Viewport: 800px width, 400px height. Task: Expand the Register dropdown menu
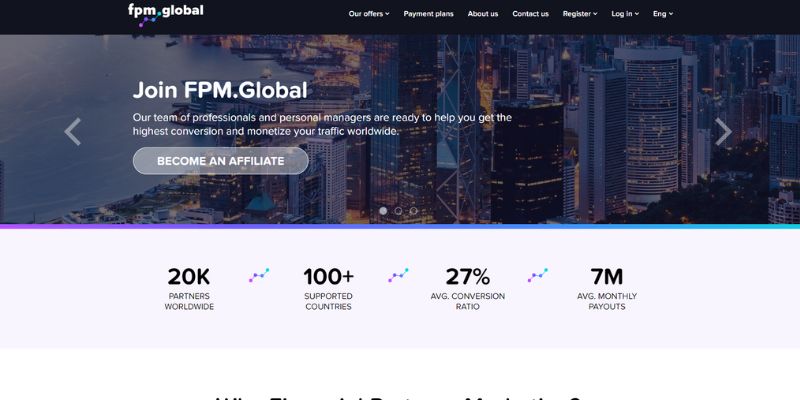pyautogui.click(x=580, y=14)
